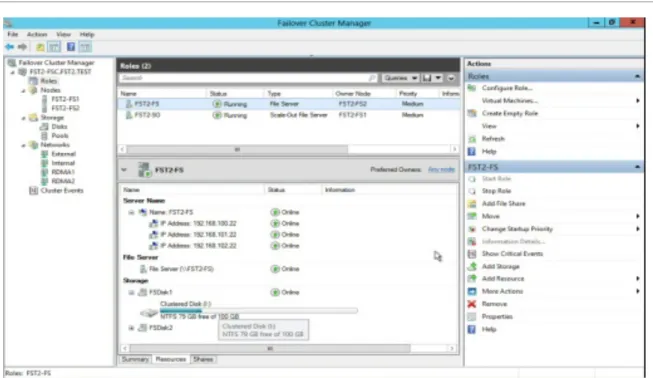Select the Disks item under Storage
Screen dimensions: 653x378
click(59, 127)
